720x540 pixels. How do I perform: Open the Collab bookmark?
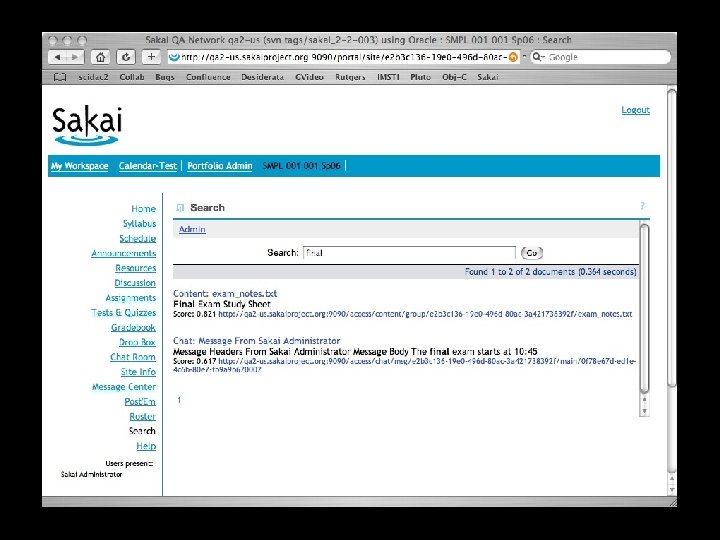point(132,77)
